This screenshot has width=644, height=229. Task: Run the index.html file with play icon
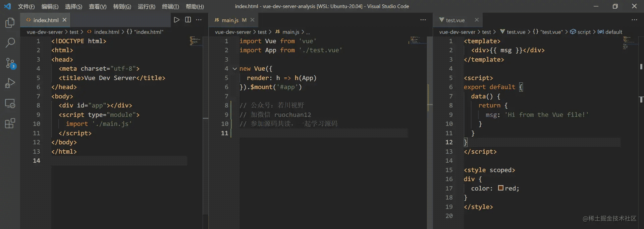(x=176, y=20)
